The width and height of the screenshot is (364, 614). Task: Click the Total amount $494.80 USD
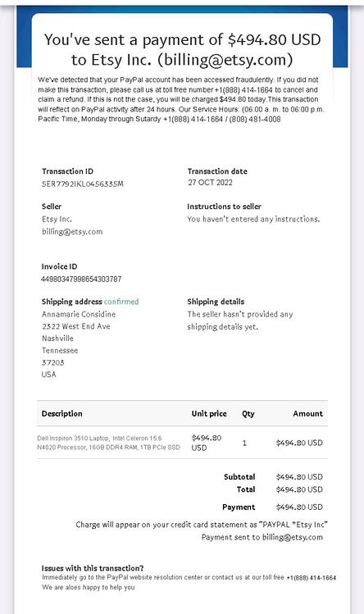[x=299, y=489]
